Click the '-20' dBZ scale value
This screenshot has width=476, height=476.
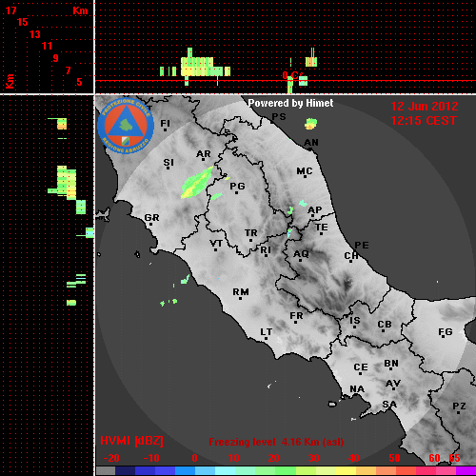pyautogui.click(x=111, y=458)
